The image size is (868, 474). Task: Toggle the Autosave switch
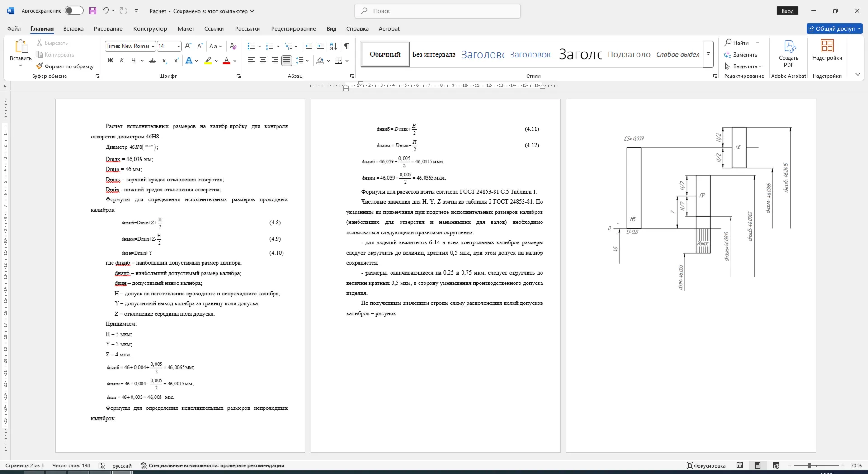(74, 11)
